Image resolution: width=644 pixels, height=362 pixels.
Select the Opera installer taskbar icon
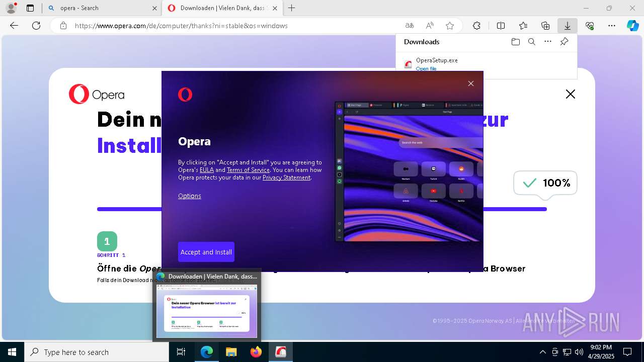281,352
